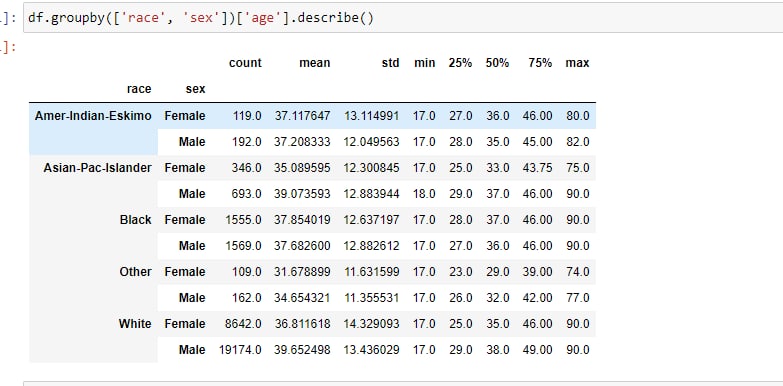Image resolution: width=783 pixels, height=386 pixels.
Task: Click the 75% value 49.00
Action: point(537,350)
